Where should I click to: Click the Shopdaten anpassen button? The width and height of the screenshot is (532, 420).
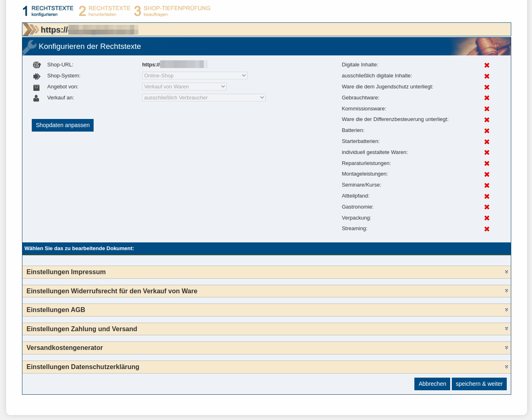coord(62,125)
